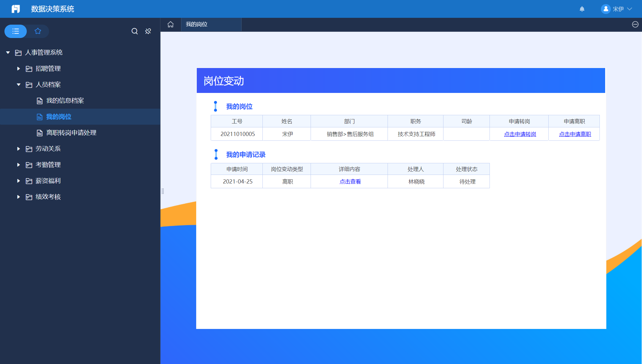Viewport: 642px width, 364px height.
Task: Open 离职转岗申请处理 menu item
Action: [x=71, y=133]
